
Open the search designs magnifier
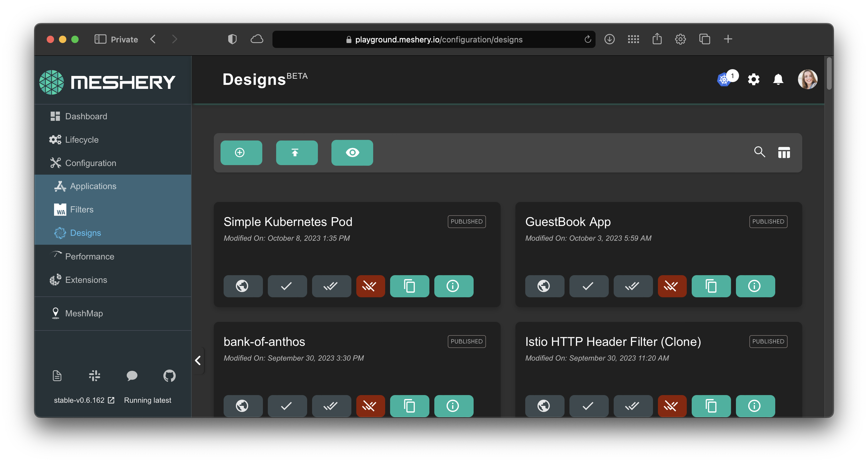click(759, 152)
